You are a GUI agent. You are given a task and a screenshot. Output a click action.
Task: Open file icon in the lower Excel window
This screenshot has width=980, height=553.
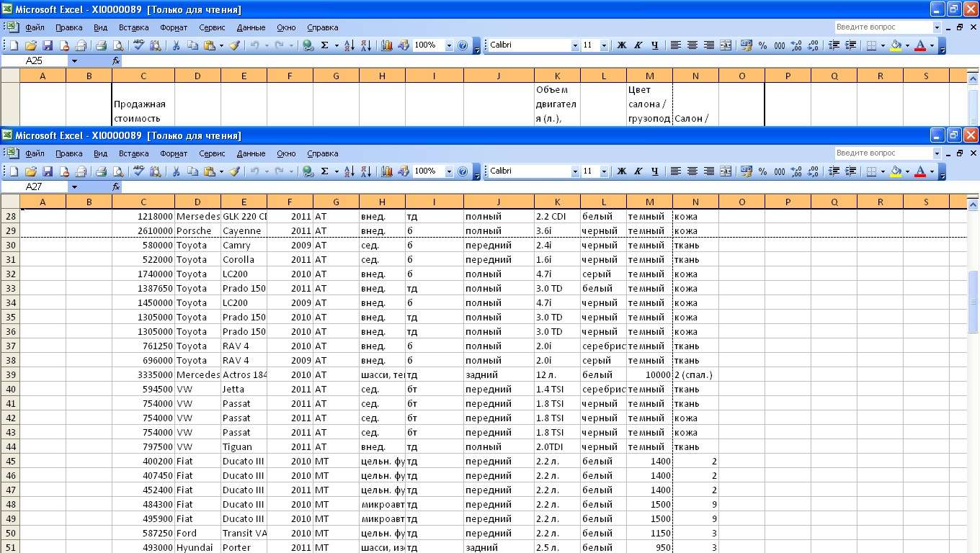coord(30,171)
